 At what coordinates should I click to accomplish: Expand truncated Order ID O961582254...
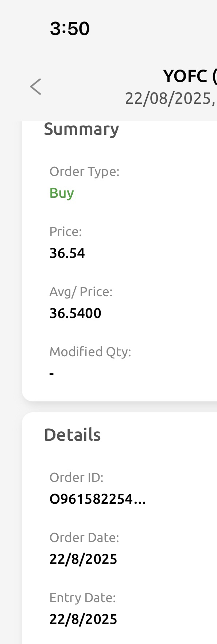pyautogui.click(x=98, y=499)
